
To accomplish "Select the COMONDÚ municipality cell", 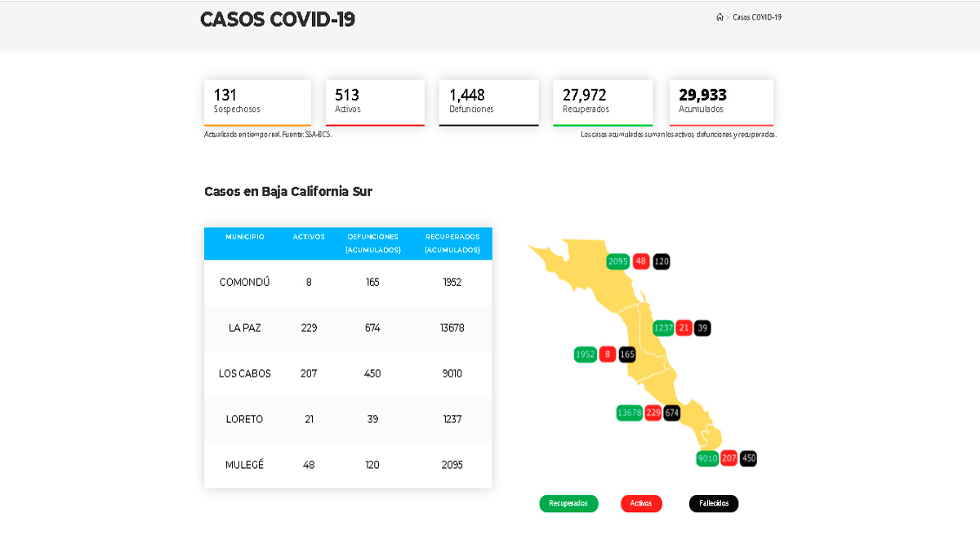I will click(x=245, y=282).
